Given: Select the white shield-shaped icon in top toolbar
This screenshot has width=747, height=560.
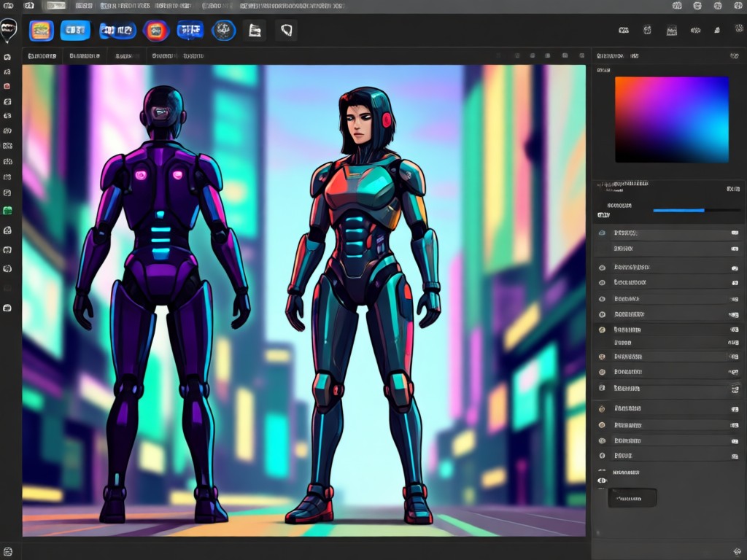Looking at the screenshot, I should [286, 31].
